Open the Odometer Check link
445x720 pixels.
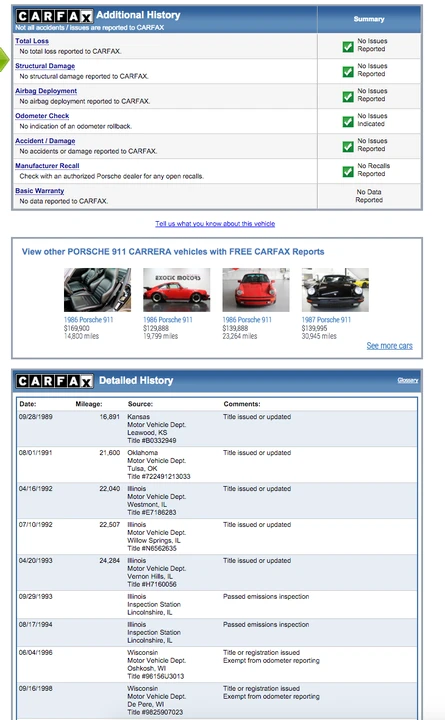coord(42,116)
